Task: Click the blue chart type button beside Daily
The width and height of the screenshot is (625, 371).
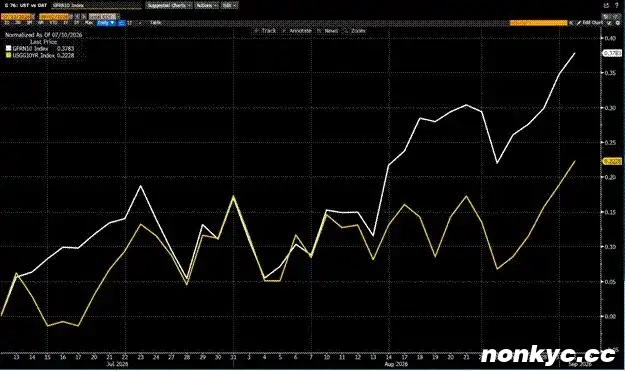Action: pos(122,23)
